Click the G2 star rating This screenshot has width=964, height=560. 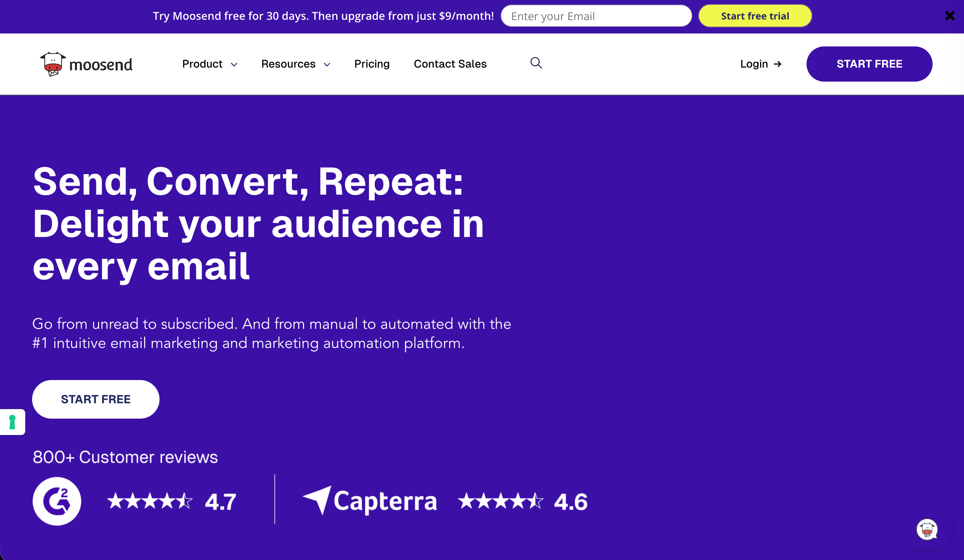click(150, 501)
